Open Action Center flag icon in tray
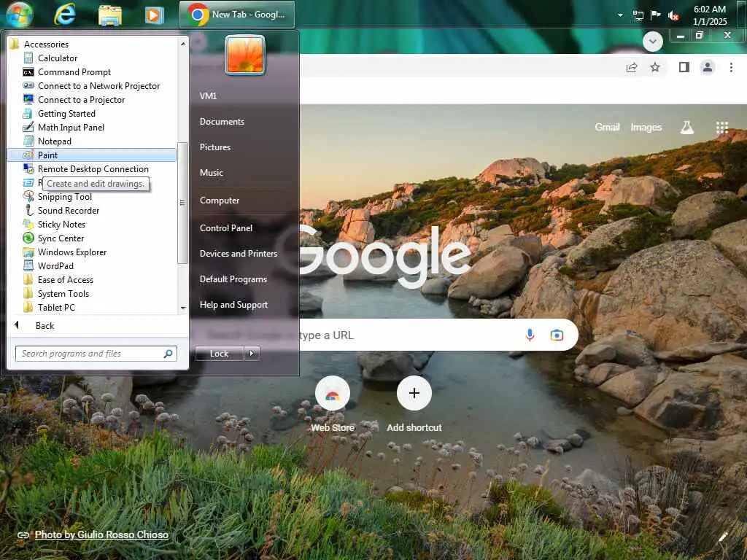This screenshot has width=747, height=560. point(656,15)
